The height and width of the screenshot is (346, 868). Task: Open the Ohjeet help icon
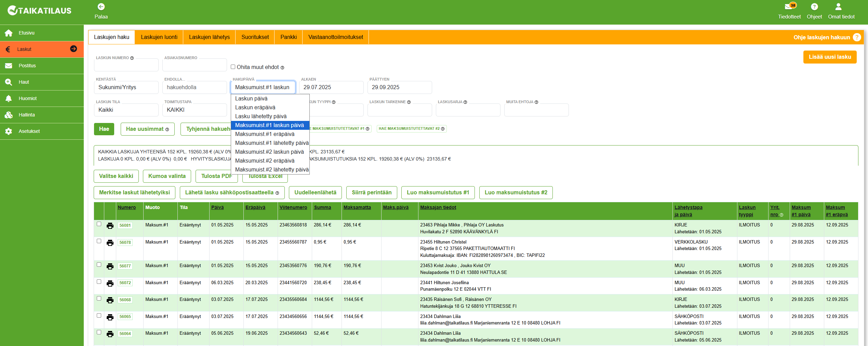[814, 7]
